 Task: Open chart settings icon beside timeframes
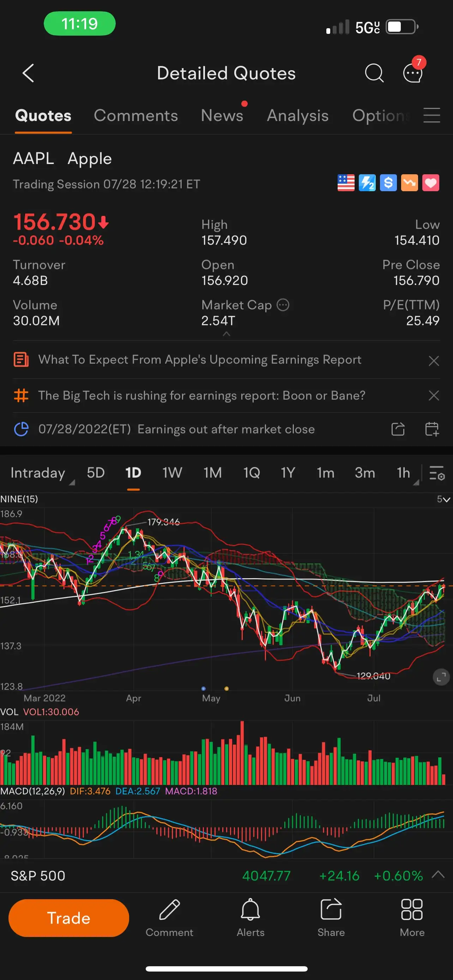437,473
